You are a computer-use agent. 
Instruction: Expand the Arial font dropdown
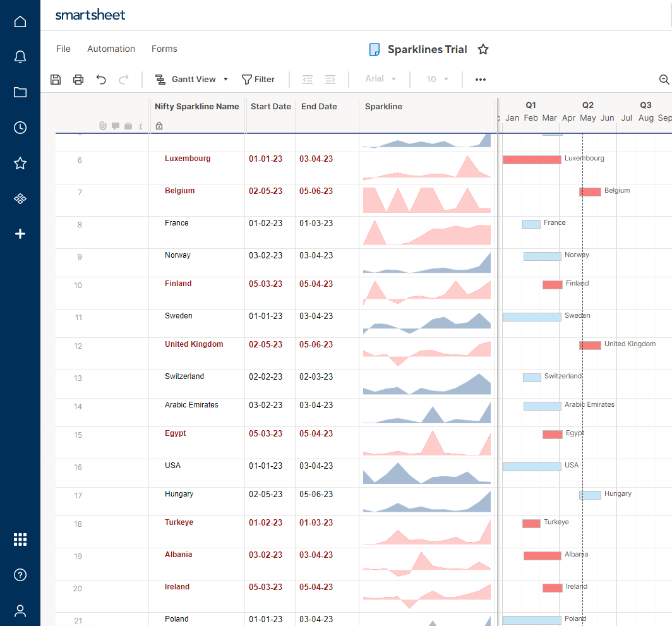[381, 80]
